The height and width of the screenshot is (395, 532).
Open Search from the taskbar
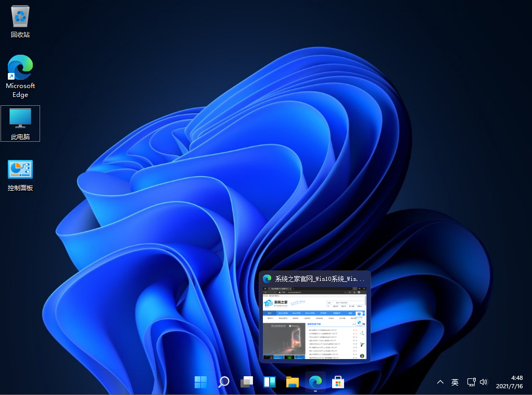pos(223,382)
